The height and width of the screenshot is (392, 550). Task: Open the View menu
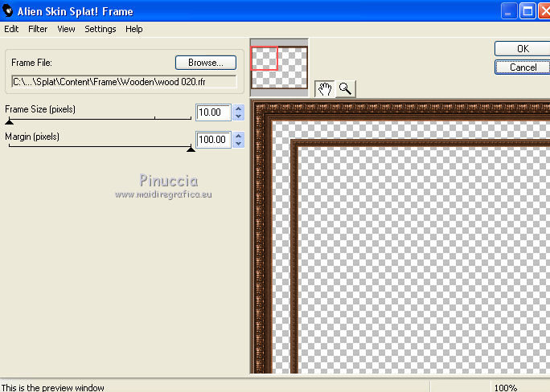click(66, 29)
